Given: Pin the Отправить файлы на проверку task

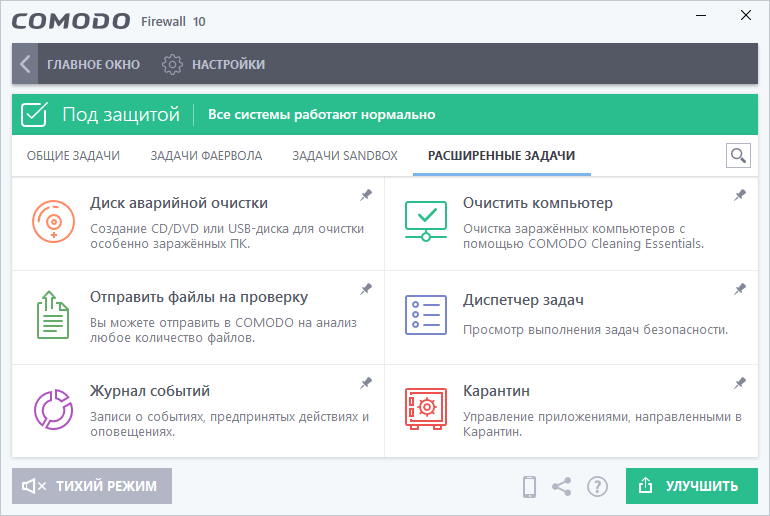Looking at the screenshot, I should pyautogui.click(x=366, y=289).
